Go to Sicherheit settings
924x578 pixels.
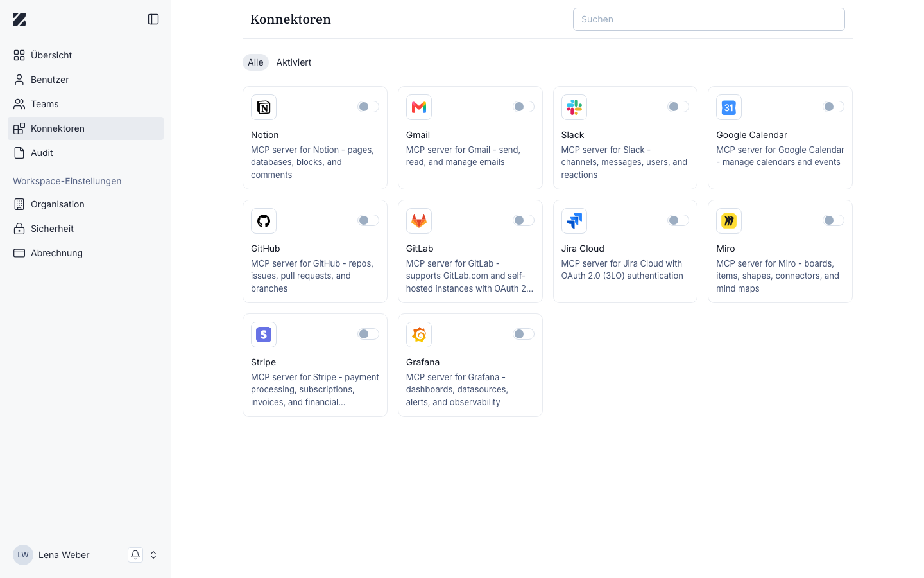[x=85, y=229]
